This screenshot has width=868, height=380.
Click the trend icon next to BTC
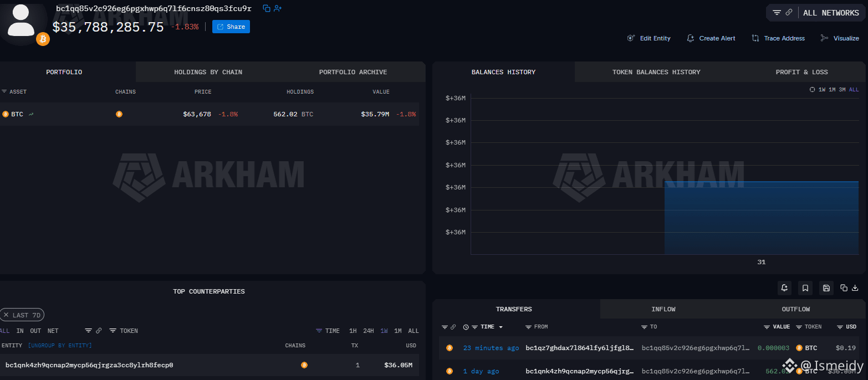click(31, 114)
